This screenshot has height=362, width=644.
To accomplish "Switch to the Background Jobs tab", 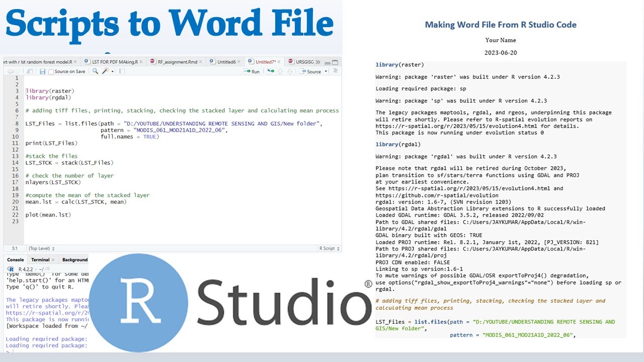I will click(x=75, y=260).
